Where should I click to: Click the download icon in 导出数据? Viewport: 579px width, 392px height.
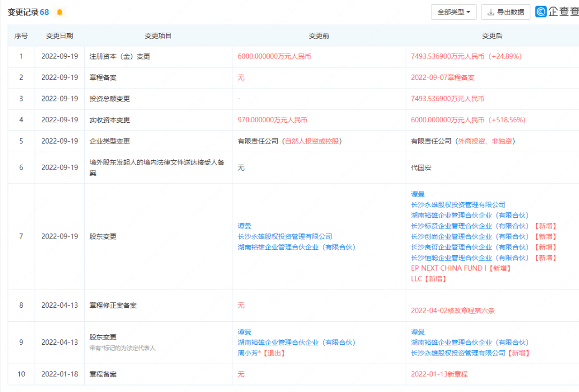pos(491,12)
